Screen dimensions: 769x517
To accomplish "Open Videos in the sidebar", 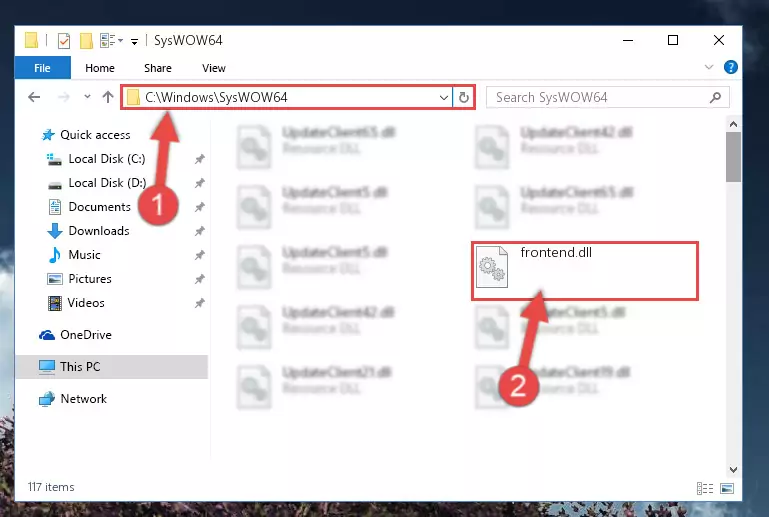I will [86, 303].
